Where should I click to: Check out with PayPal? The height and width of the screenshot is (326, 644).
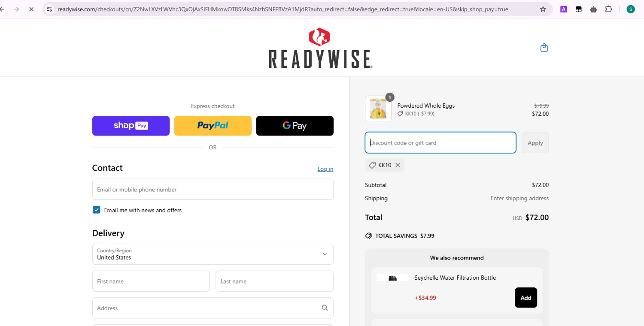pos(213,126)
